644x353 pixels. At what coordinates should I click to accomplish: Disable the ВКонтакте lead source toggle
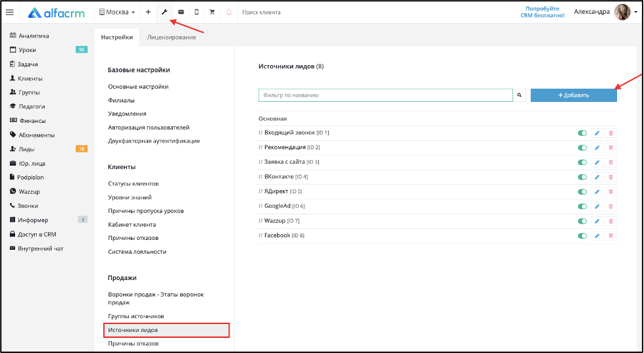(x=582, y=177)
